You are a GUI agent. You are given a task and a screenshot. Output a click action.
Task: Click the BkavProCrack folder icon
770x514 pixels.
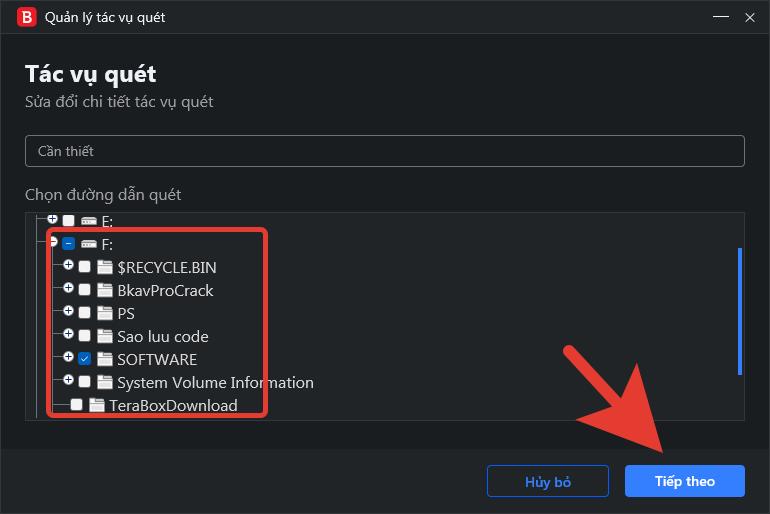[x=105, y=290]
